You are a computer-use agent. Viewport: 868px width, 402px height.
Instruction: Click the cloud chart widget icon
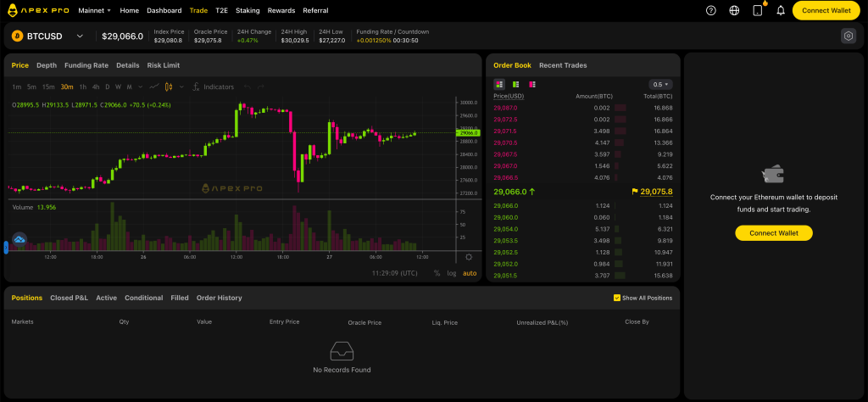point(20,240)
